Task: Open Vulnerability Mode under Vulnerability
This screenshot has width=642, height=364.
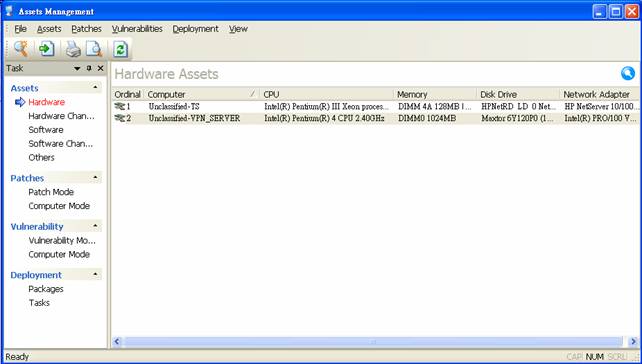Action: pos(62,240)
